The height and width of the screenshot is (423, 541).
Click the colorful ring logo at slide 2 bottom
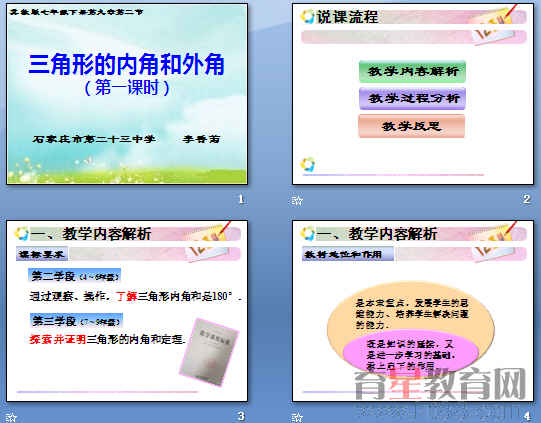307,165
